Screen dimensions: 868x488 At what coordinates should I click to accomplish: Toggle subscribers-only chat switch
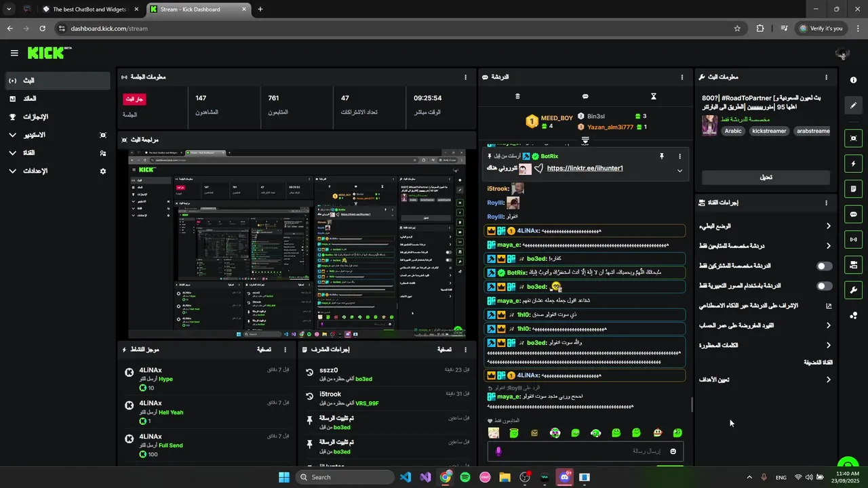[825, 266]
